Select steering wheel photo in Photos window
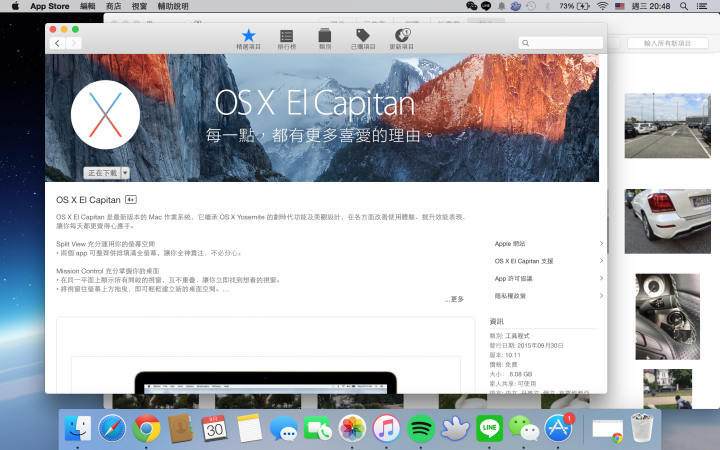720x450 pixels. click(668, 317)
